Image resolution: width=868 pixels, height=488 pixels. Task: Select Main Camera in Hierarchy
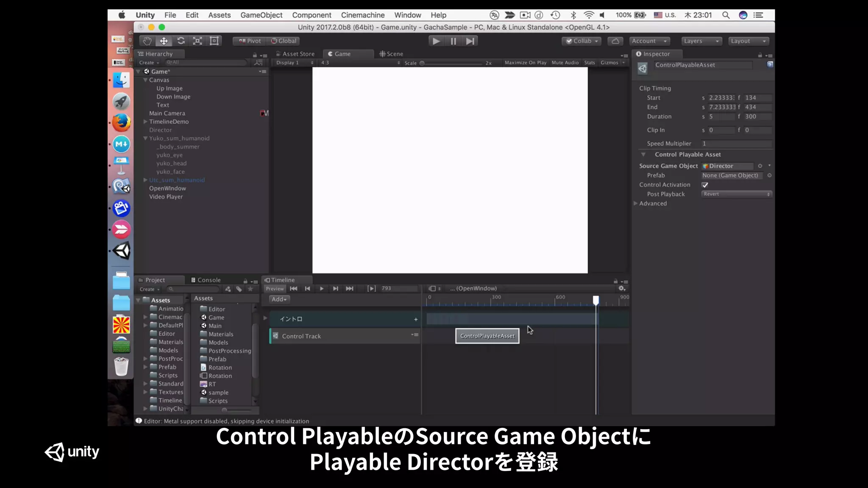(167, 113)
